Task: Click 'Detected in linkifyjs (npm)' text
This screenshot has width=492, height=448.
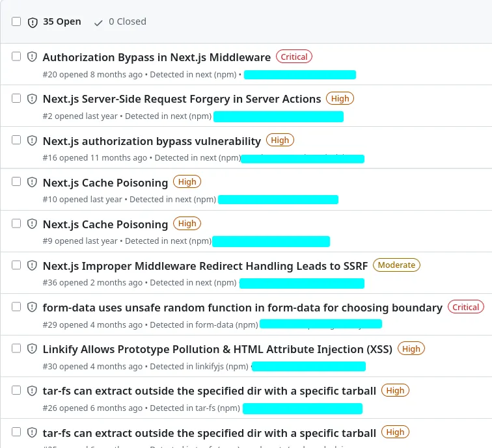Action: coord(199,367)
